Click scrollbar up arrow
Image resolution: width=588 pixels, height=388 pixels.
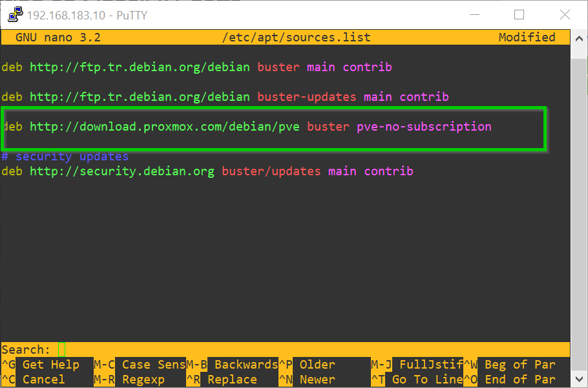579,38
